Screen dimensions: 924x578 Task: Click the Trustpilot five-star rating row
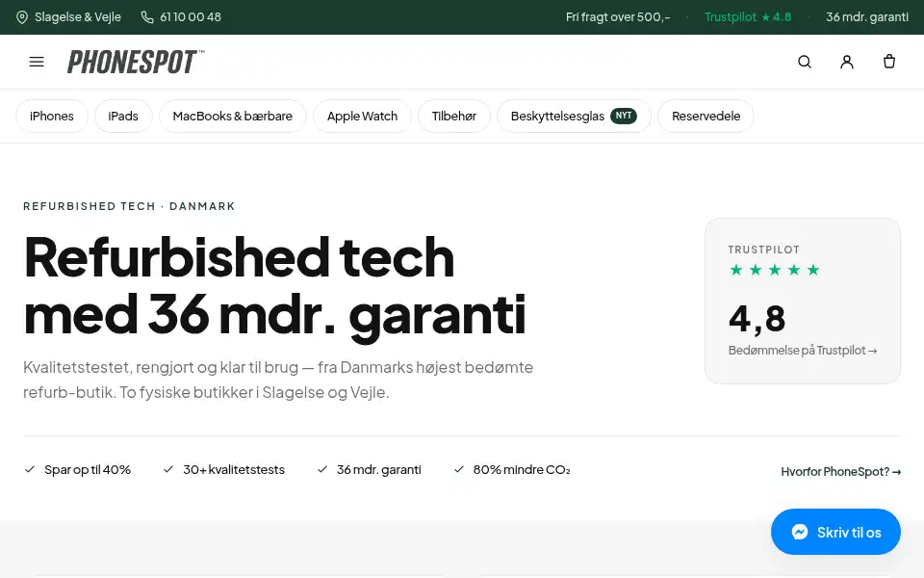point(774,270)
